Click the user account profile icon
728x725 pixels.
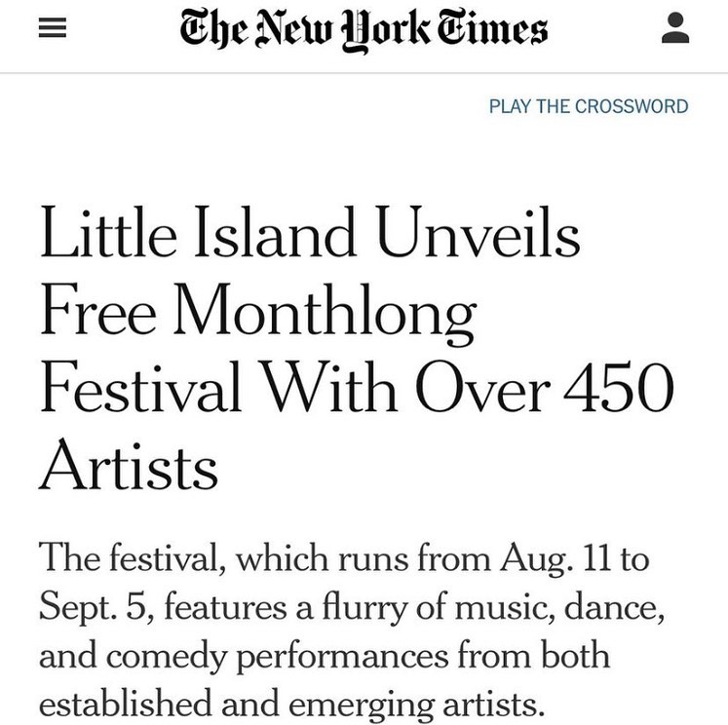[x=674, y=30]
